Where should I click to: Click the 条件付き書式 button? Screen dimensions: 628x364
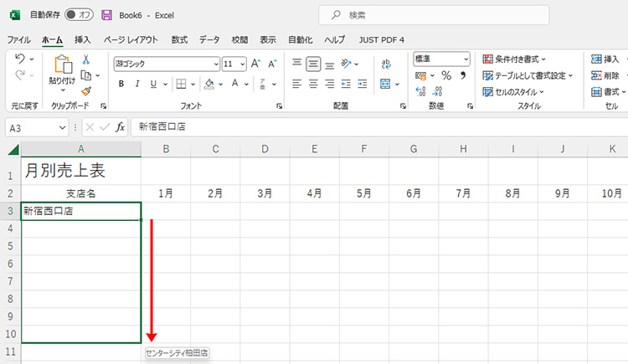point(514,59)
